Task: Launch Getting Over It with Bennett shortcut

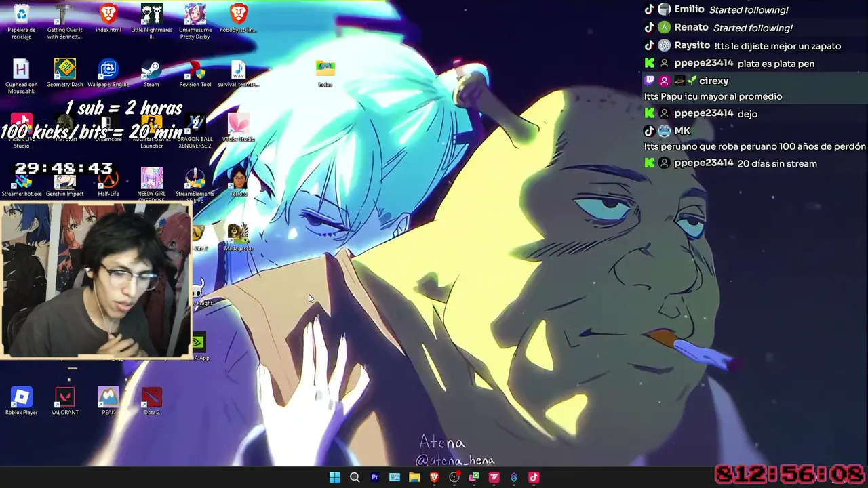Action: (65, 22)
